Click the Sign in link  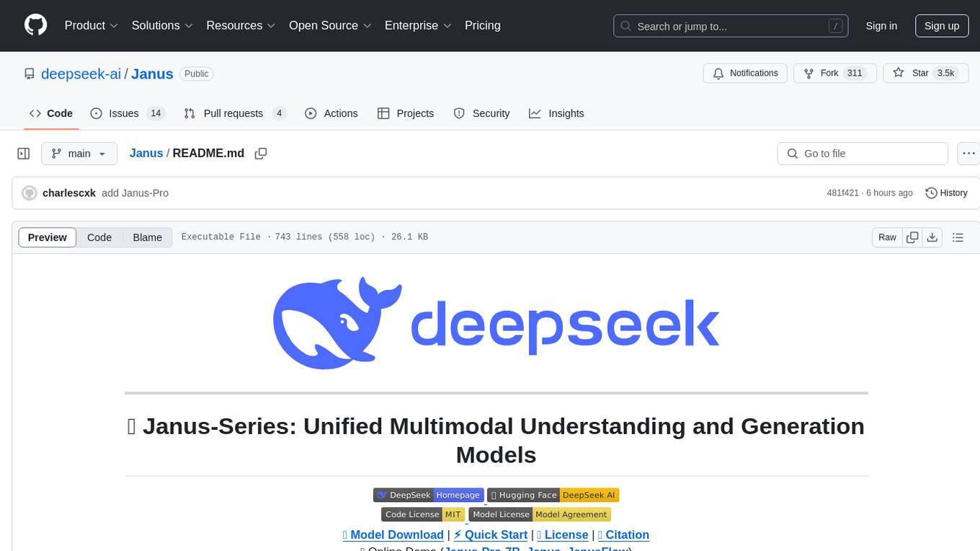pos(881,26)
